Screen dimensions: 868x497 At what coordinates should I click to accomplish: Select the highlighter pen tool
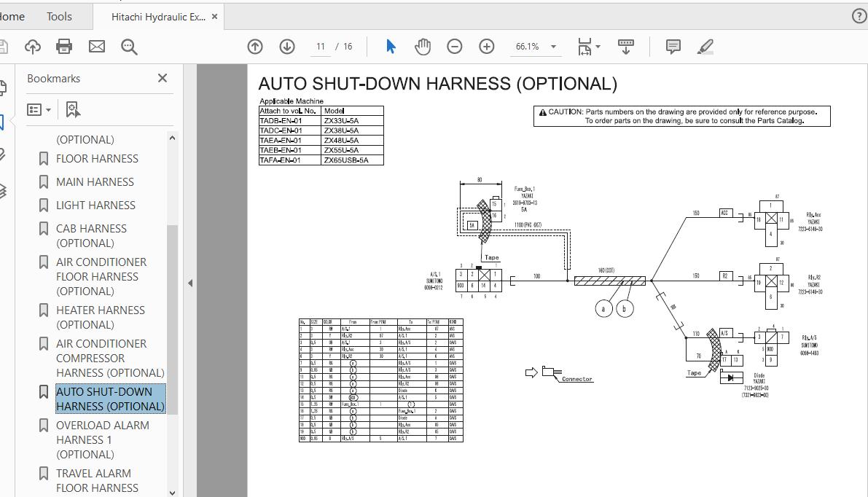click(705, 47)
